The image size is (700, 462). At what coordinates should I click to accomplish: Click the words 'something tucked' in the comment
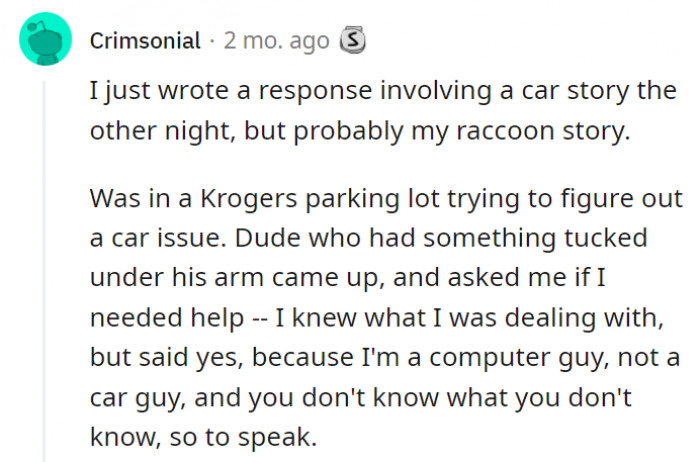click(x=535, y=238)
